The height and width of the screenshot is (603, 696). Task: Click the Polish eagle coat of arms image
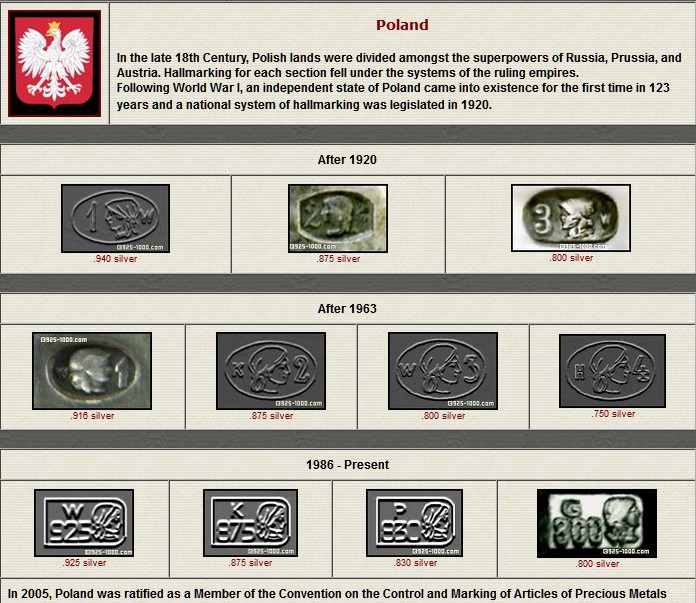(55, 63)
